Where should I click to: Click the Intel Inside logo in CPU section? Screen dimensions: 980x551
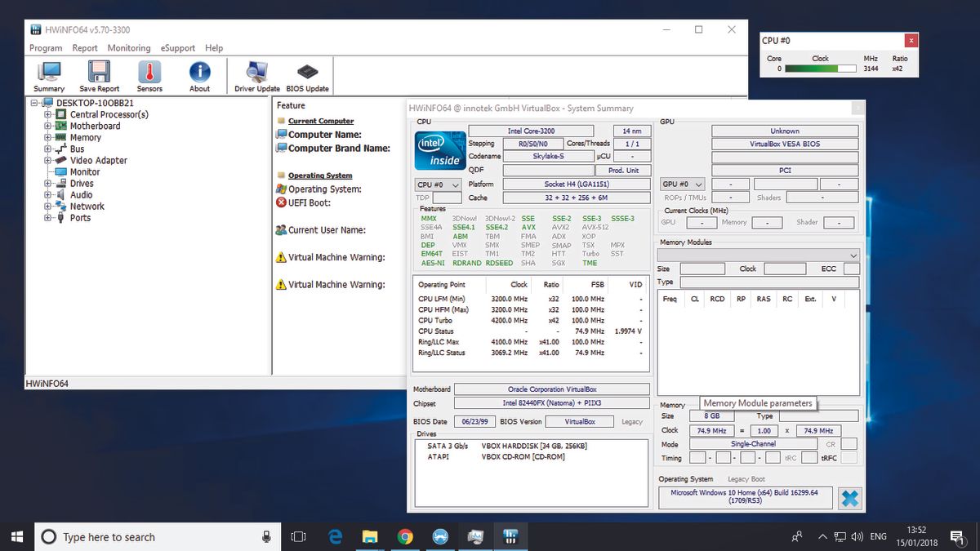pyautogui.click(x=439, y=150)
